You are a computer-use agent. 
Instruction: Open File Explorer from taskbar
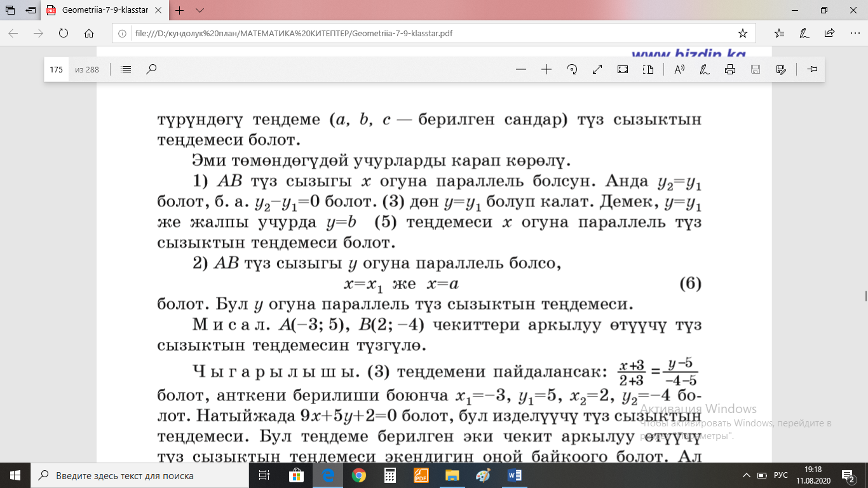(452, 475)
